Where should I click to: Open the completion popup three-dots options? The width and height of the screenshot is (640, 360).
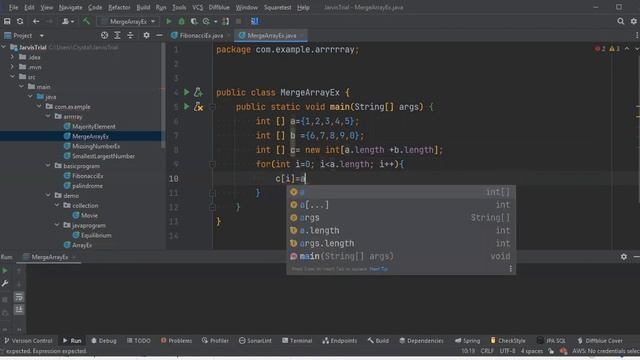pos(511,269)
